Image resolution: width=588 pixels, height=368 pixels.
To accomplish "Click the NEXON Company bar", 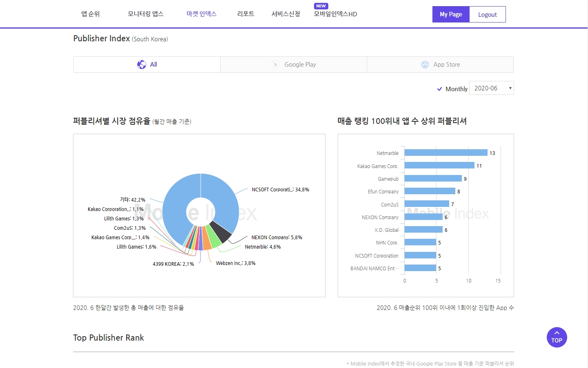I will (423, 217).
